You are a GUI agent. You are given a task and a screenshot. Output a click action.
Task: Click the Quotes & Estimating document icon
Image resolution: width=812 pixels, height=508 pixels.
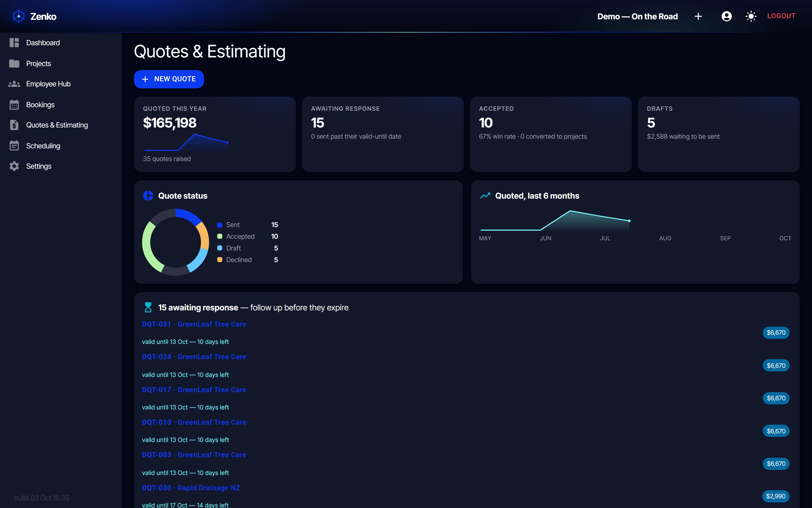pyautogui.click(x=14, y=125)
